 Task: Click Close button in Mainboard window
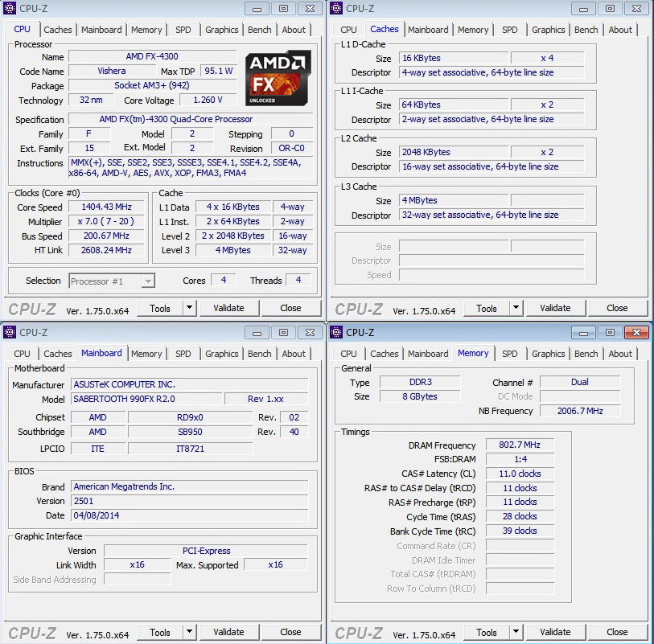[290, 632]
